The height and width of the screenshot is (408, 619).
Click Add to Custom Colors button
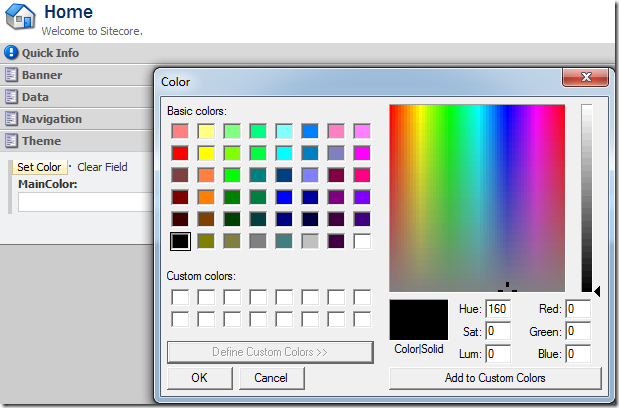495,378
